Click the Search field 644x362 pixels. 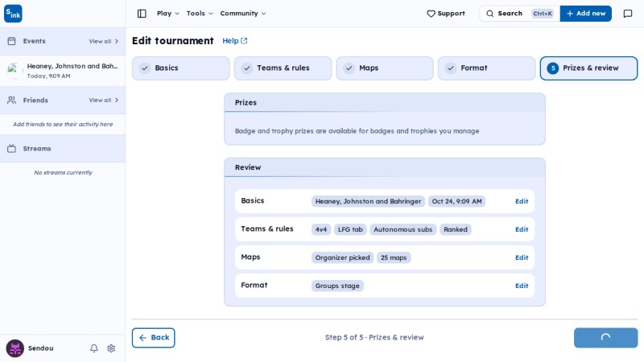tap(519, 14)
